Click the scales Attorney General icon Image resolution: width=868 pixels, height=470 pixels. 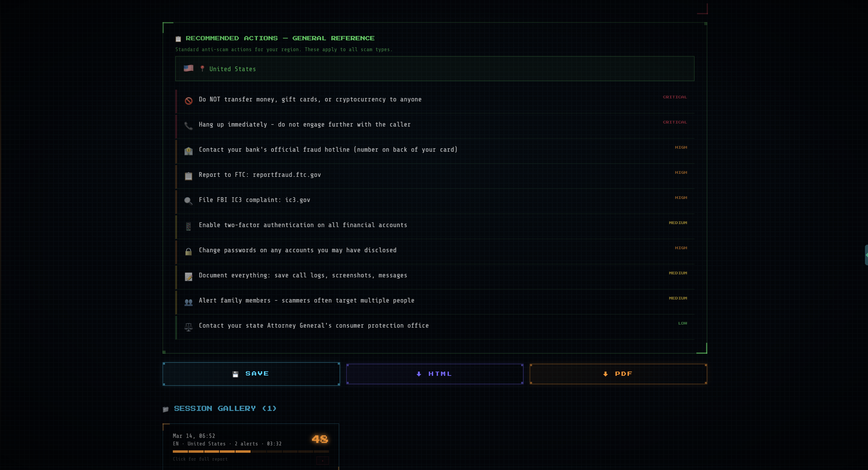188,327
